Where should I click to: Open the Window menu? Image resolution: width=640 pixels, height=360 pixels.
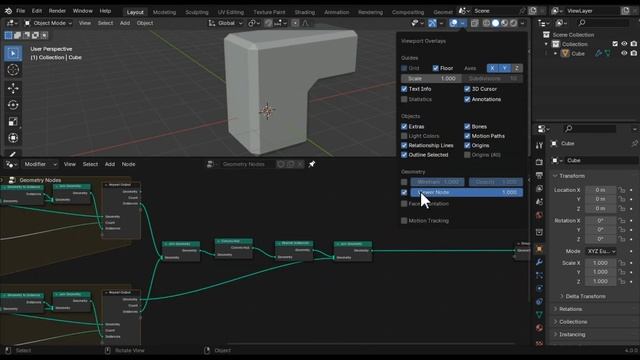(82, 11)
